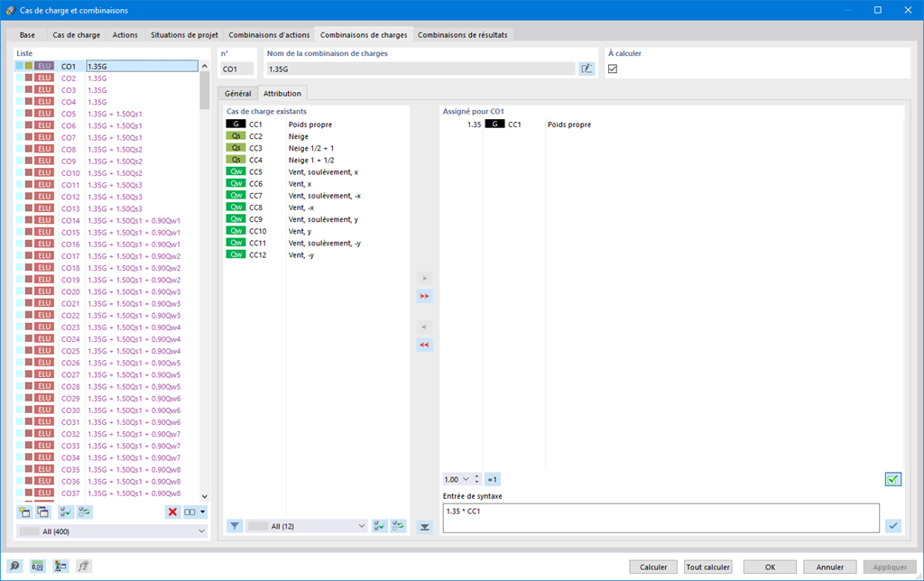Toggle the list view layout icon
This screenshot has height=581, width=924.
(189, 512)
